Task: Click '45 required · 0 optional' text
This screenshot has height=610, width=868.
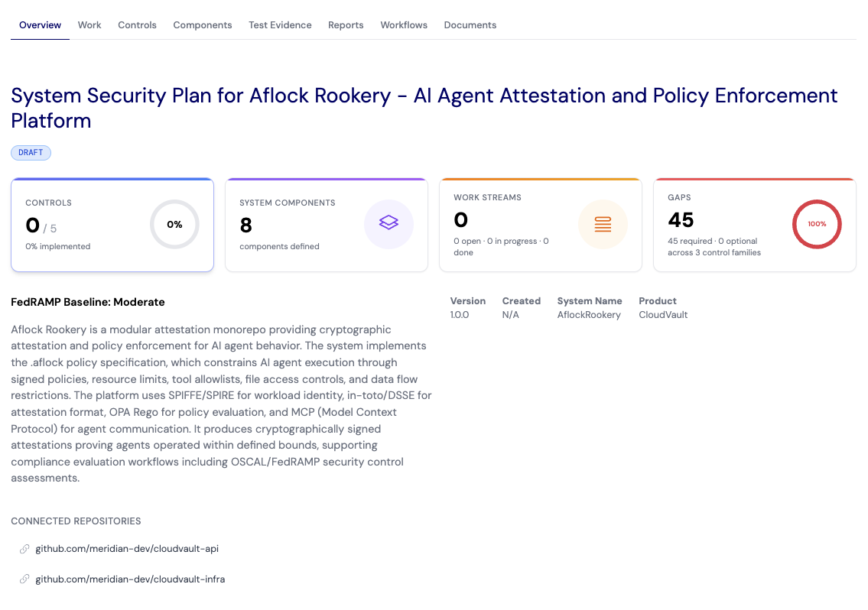Action: [x=713, y=241]
